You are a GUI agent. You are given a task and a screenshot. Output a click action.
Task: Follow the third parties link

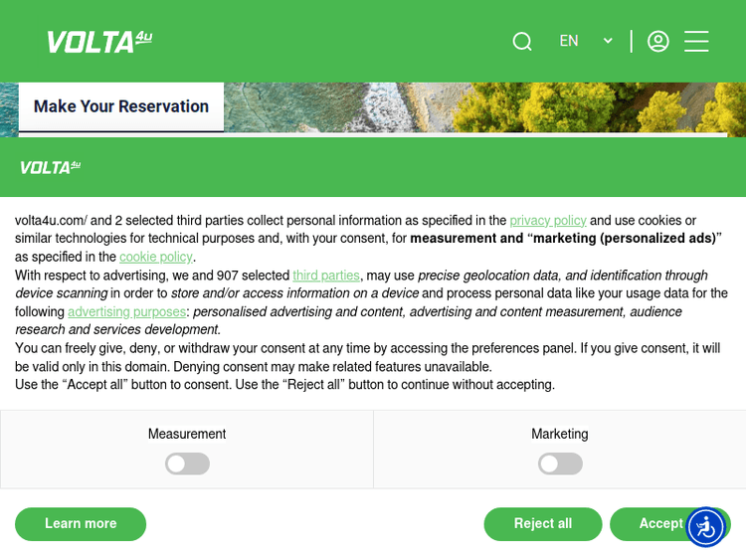326,276
